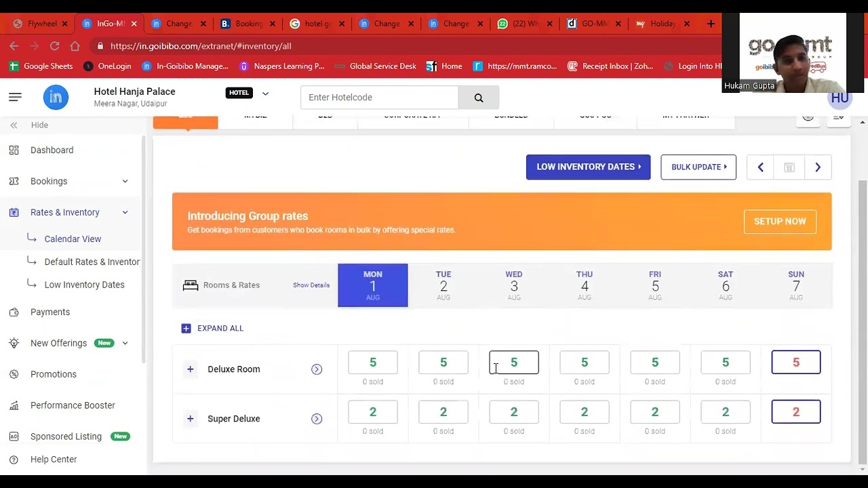Open the hamburger menu icon
The image size is (868, 488).
pos(15,98)
